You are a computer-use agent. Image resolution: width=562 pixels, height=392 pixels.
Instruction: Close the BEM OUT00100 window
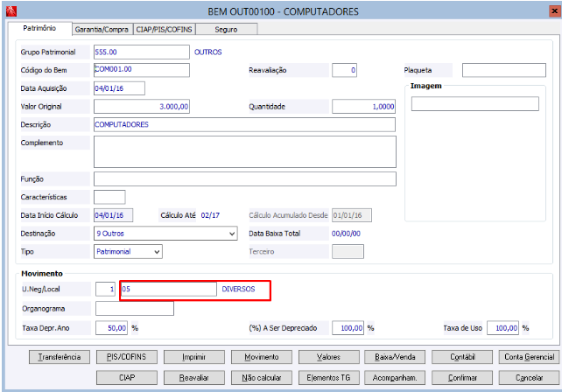[x=554, y=11]
